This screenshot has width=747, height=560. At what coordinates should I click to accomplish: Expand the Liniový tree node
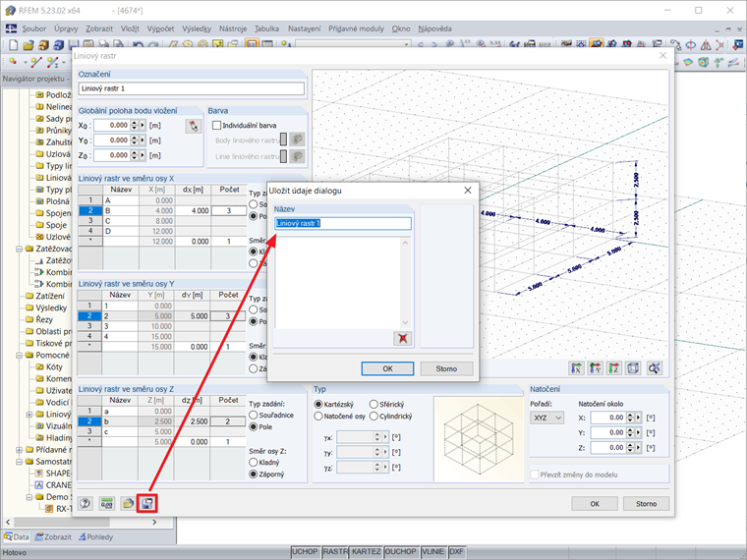[29, 415]
